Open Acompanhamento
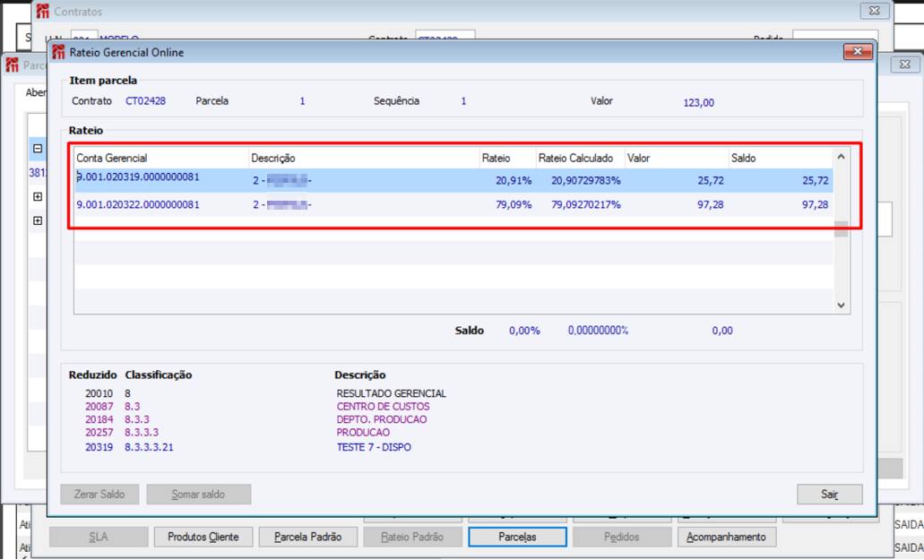The image size is (924, 560). (726, 537)
